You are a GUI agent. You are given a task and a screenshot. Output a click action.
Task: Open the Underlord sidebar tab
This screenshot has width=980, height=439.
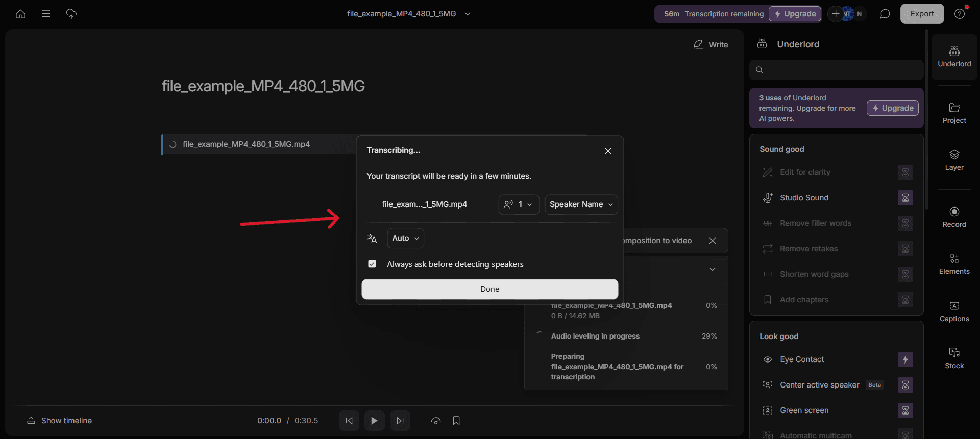(x=954, y=57)
